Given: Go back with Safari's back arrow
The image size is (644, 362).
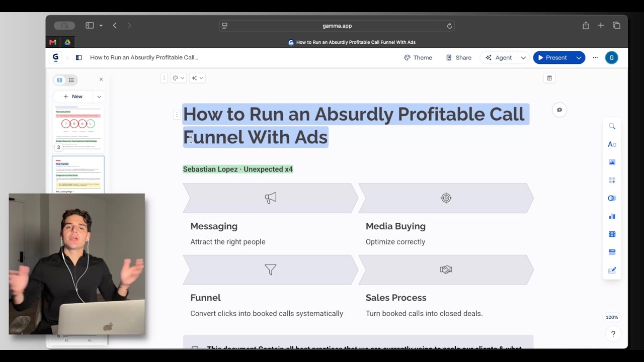Looking at the screenshot, I should pos(115,26).
